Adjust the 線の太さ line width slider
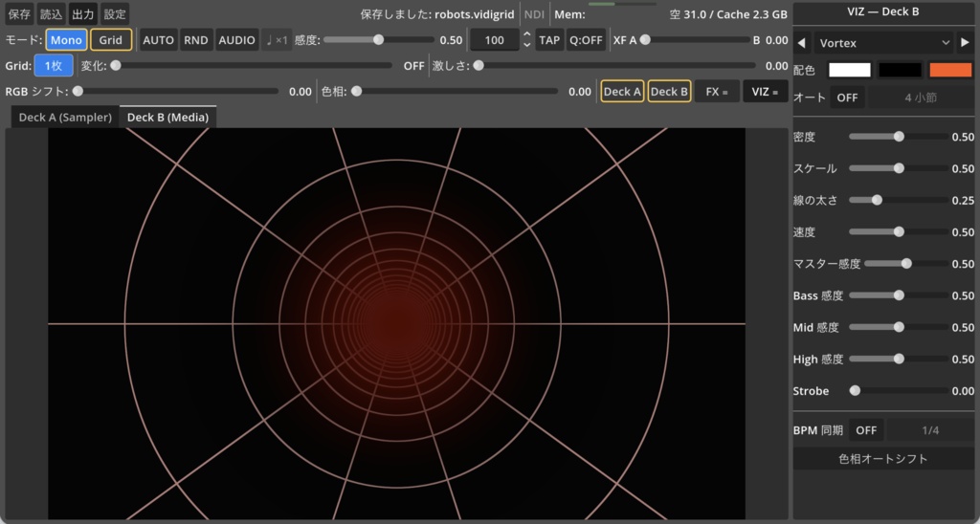980x524 pixels. 898,201
